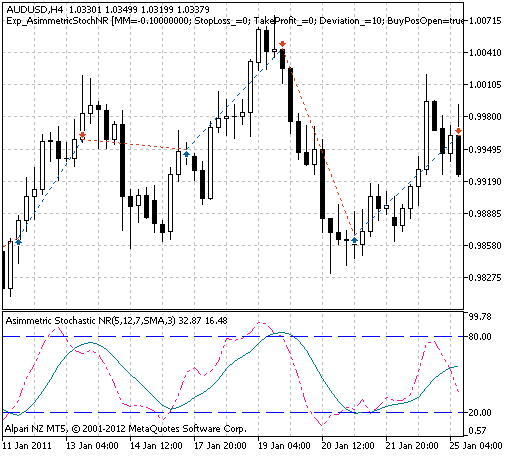Screen dimensions: 516x457
Task: Click the AUDUSD,H4 chart title text
Action: pos(35,10)
